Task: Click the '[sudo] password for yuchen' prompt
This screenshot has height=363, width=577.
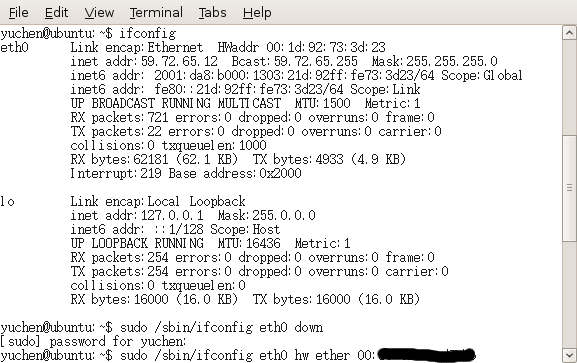Action: click(93, 341)
